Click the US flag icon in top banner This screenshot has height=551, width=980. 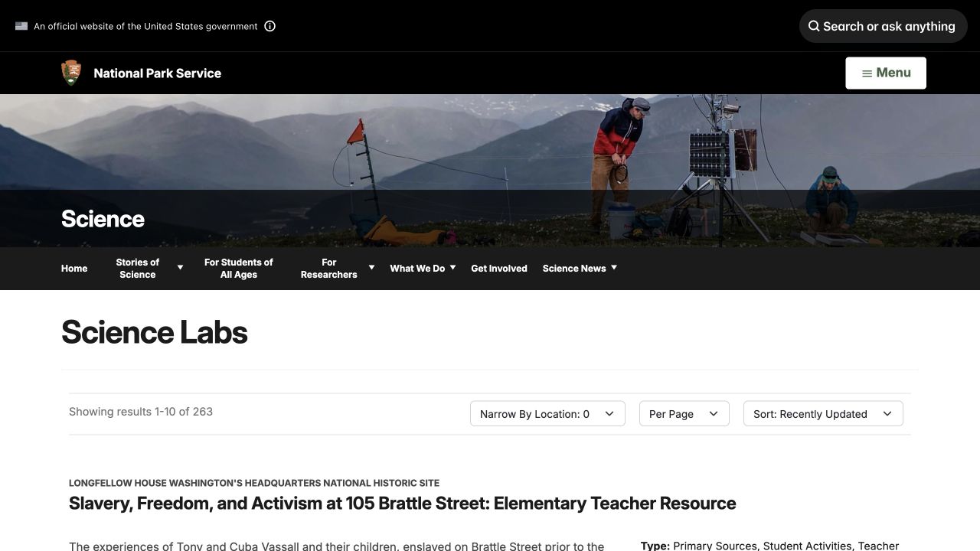click(21, 26)
